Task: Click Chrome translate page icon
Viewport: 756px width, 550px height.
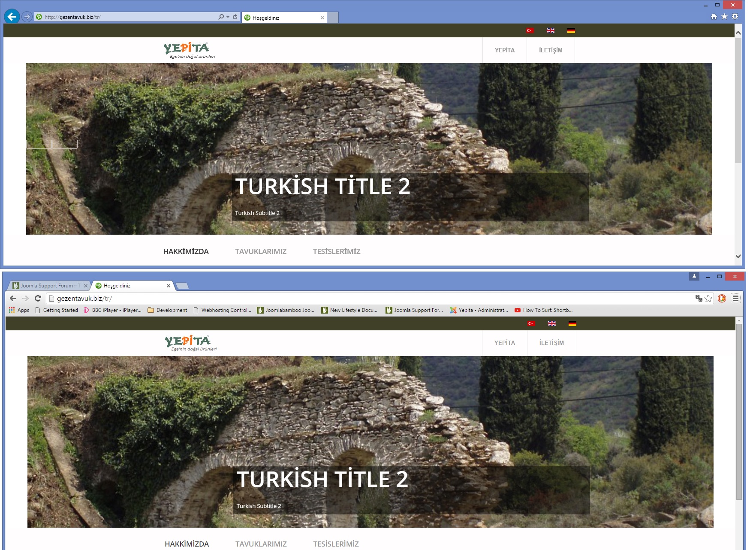Action: 699,298
